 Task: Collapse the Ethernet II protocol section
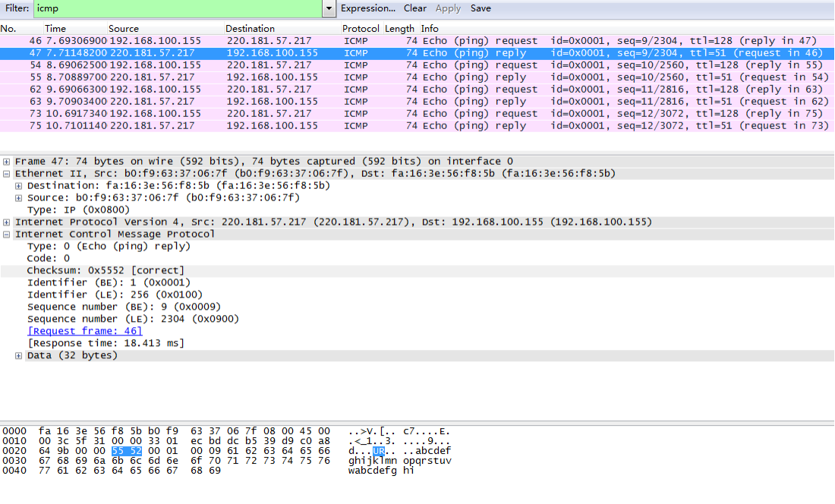(8, 173)
